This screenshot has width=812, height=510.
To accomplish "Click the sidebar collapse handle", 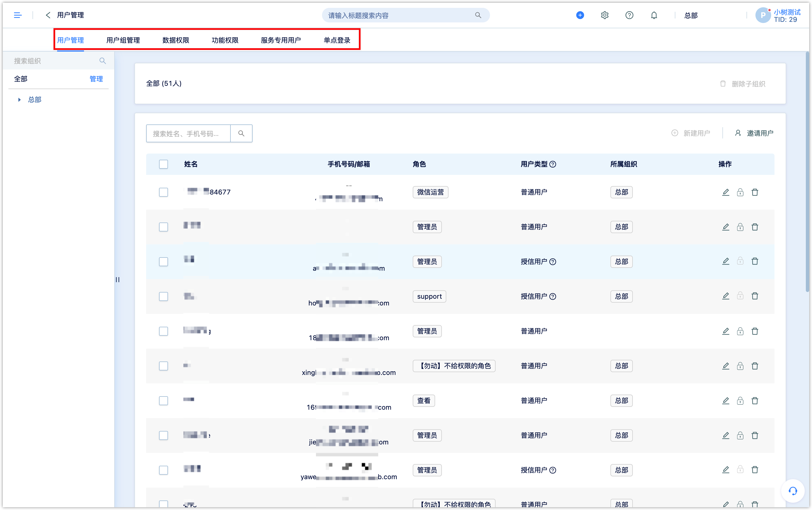I will click(118, 280).
